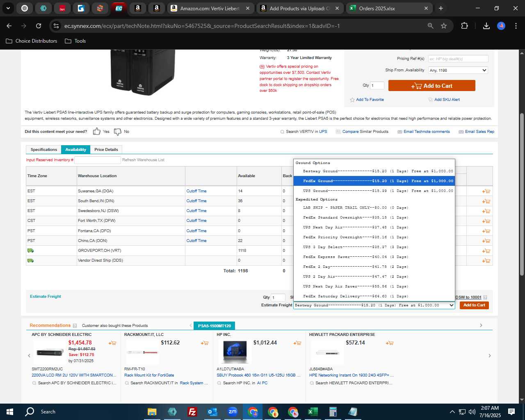
Task: Select FedEx Ground shipping option
Action: pos(374,181)
